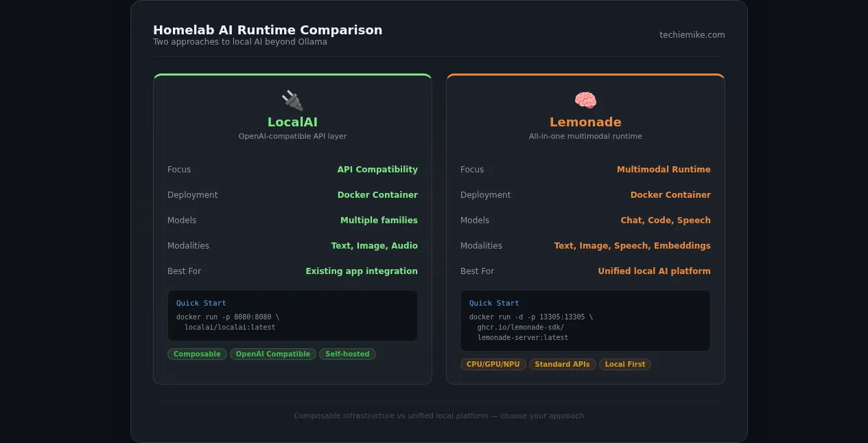Click 'Existing app integration' value
This screenshot has height=443, width=868.
click(362, 271)
